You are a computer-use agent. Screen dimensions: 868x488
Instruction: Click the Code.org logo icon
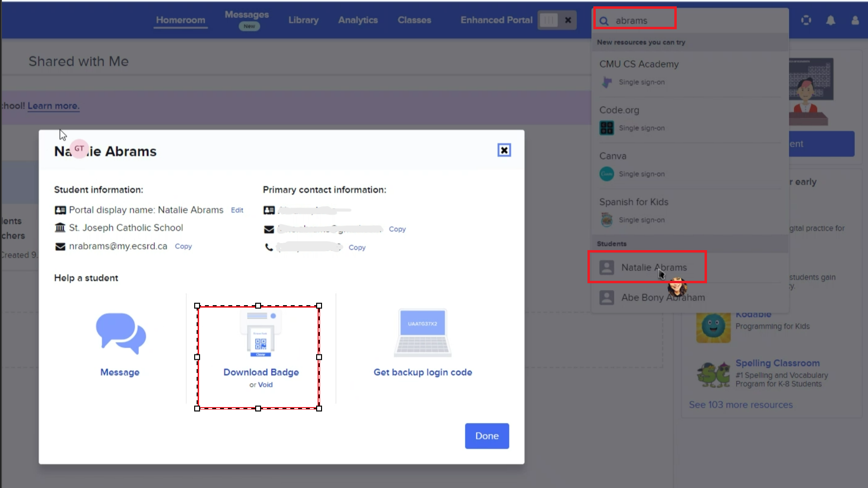tap(606, 128)
